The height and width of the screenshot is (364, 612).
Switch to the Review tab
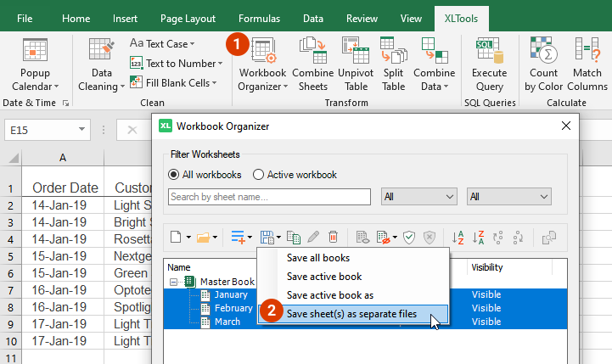pos(362,19)
